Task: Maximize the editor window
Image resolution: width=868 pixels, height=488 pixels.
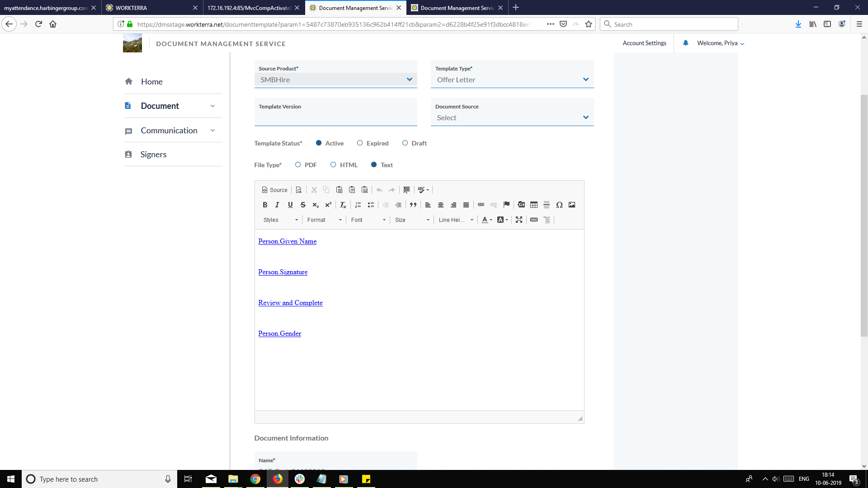Action: [x=519, y=220]
